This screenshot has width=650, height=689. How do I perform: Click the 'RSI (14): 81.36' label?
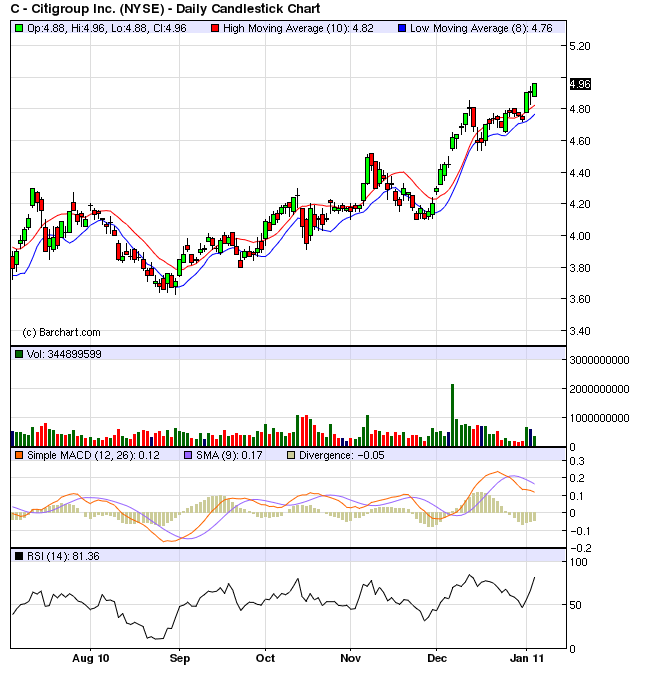coord(63,556)
